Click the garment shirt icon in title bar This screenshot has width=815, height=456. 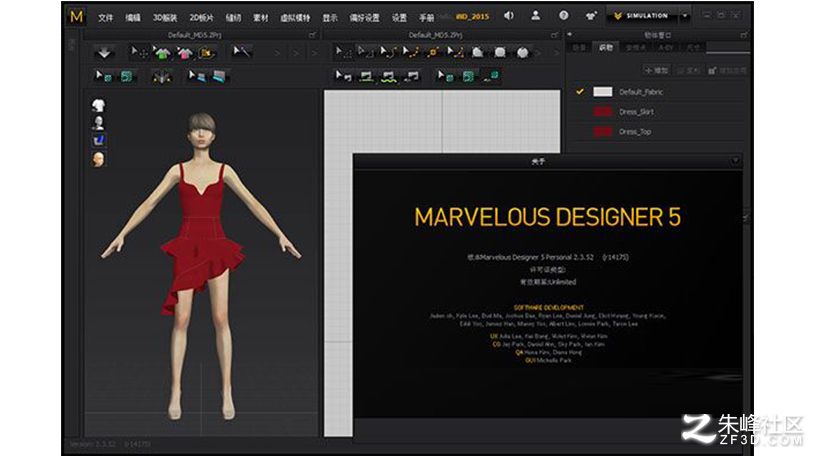[x=591, y=16]
